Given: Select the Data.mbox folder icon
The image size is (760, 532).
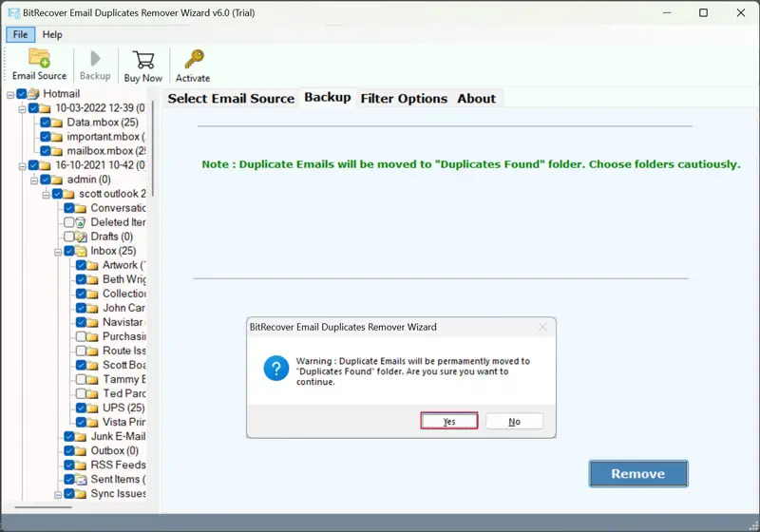Looking at the screenshot, I should tap(57, 123).
